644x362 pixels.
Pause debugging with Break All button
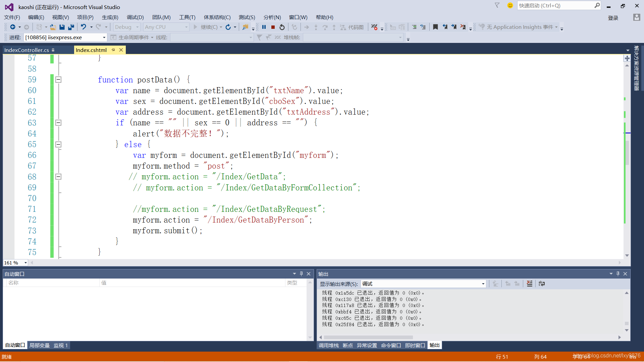coord(264,27)
